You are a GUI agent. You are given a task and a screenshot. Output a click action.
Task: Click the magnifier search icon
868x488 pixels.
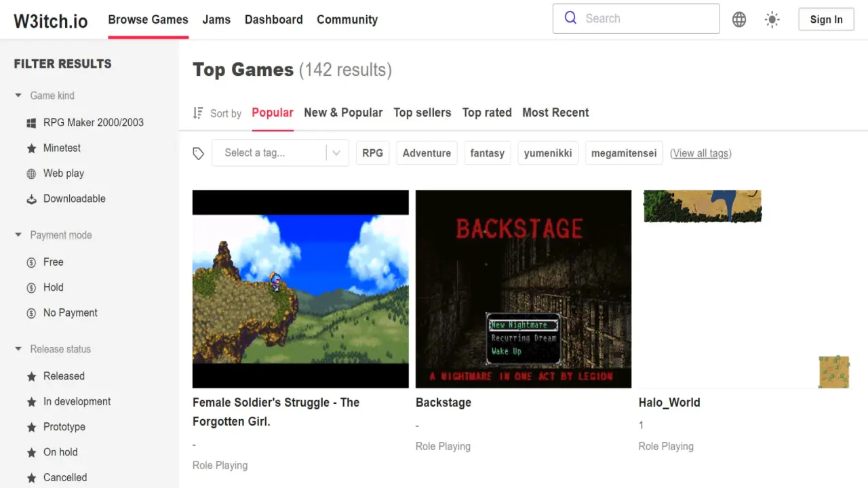coord(571,18)
